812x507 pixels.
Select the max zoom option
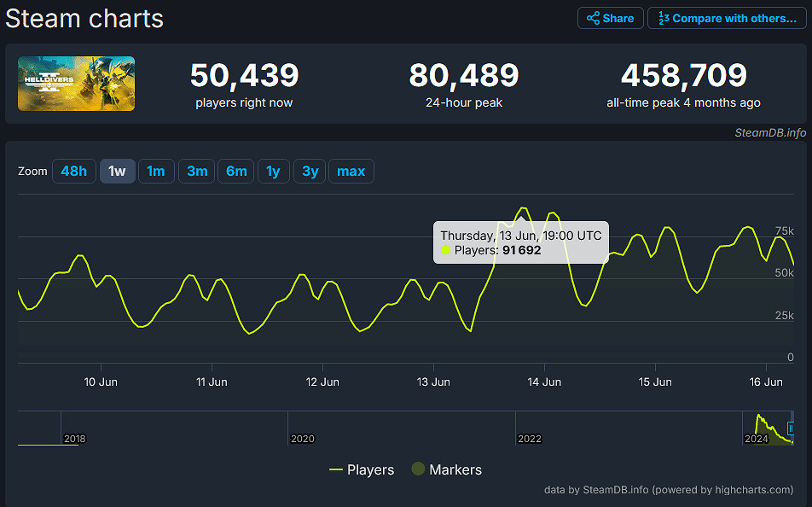[351, 171]
